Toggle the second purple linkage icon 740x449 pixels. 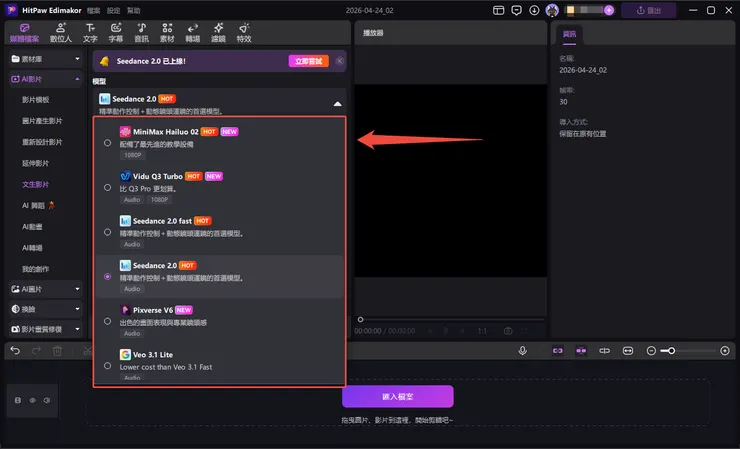click(581, 351)
